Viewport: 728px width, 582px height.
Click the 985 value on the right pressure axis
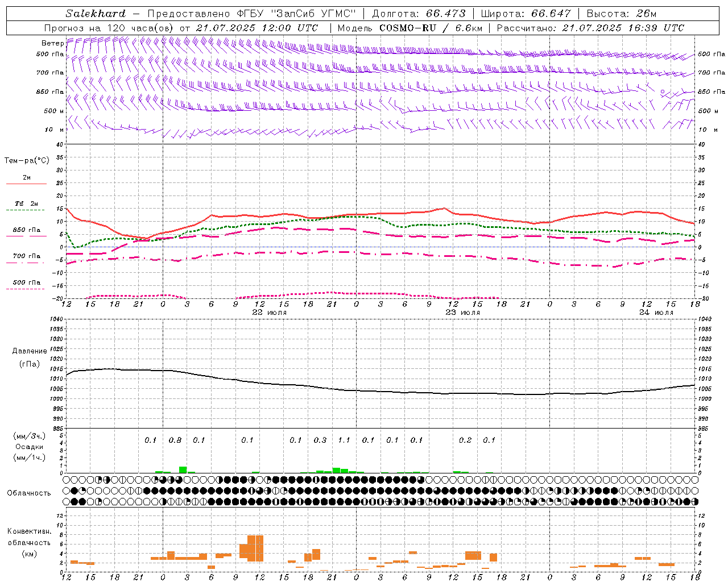704,429
